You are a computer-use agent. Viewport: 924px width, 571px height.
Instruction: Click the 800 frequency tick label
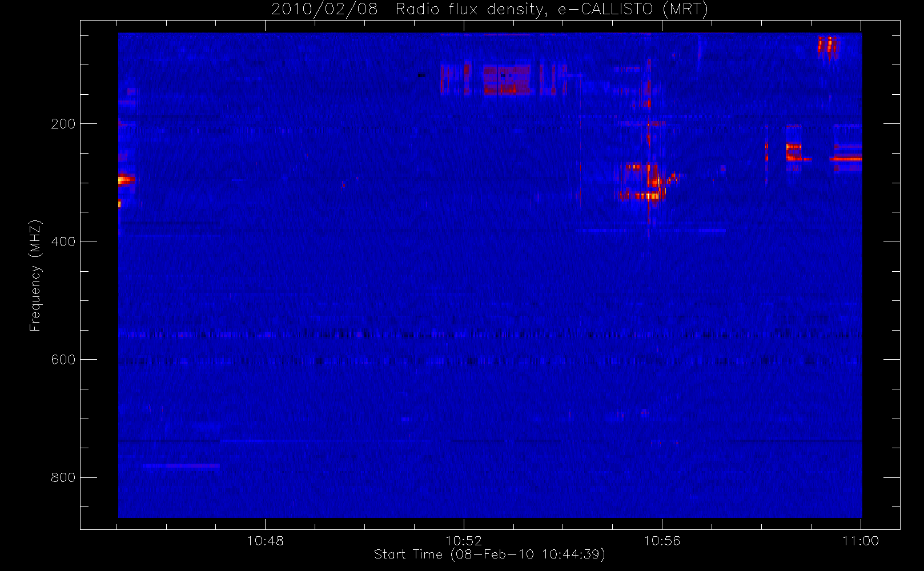[63, 478]
